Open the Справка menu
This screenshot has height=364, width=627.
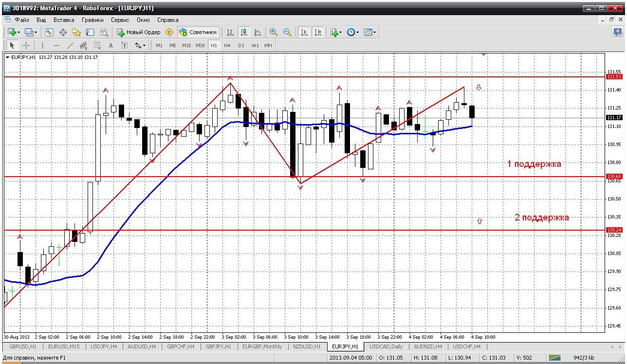click(168, 20)
